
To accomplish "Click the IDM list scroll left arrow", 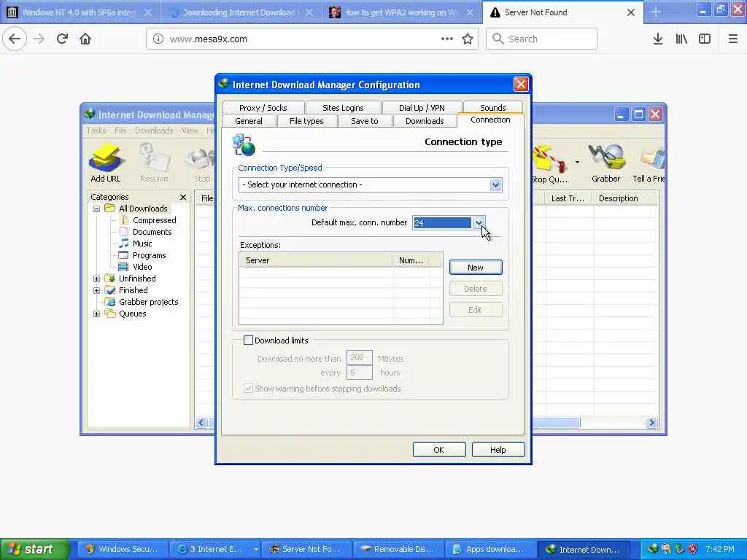I will tap(201, 422).
